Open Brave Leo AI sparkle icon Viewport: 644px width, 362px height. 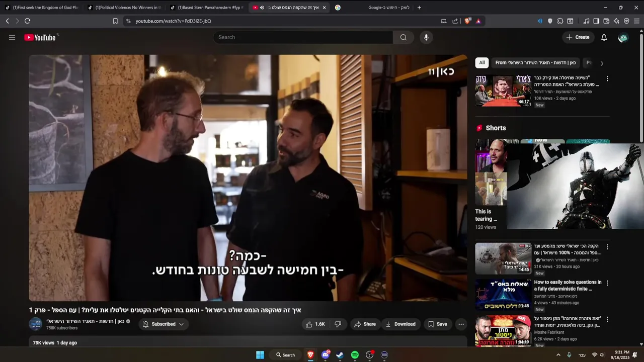616,21
